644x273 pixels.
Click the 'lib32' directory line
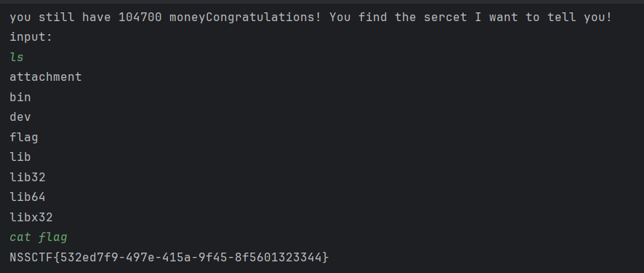[x=28, y=177]
